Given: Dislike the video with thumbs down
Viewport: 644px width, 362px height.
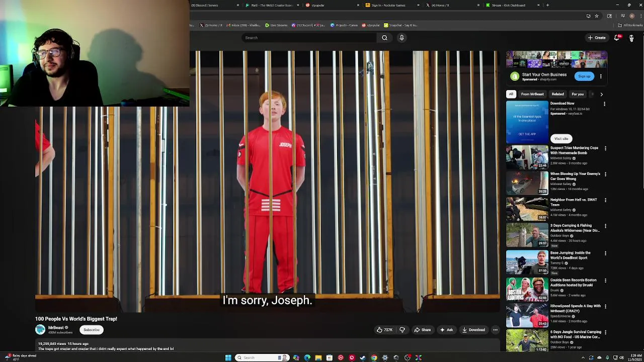Looking at the screenshot, I should (402, 330).
